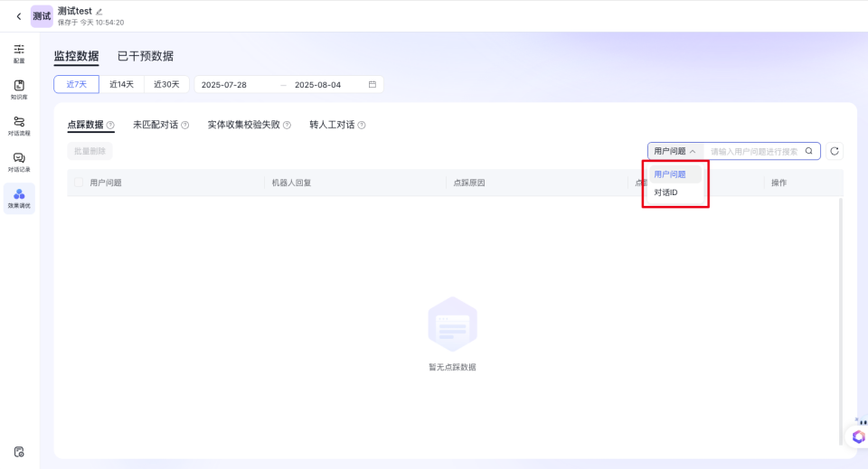Select the 近14天 time range button
Viewport: 868px width, 469px height.
121,84
